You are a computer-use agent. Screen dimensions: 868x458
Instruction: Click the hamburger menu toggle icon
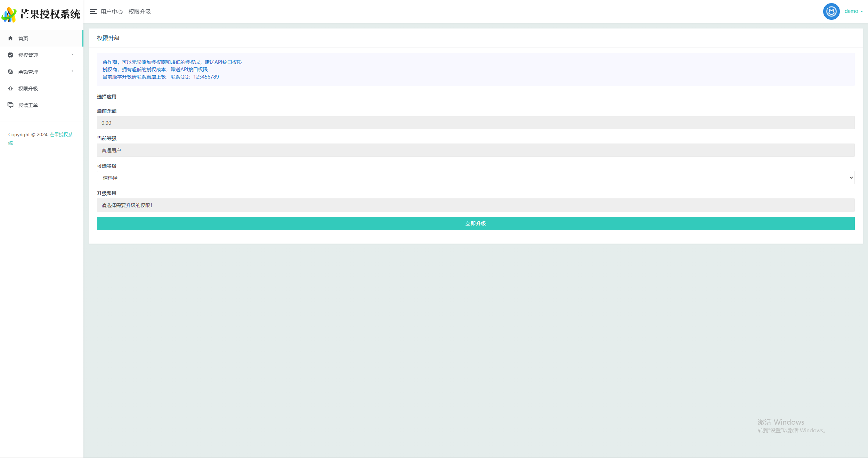pos(93,11)
